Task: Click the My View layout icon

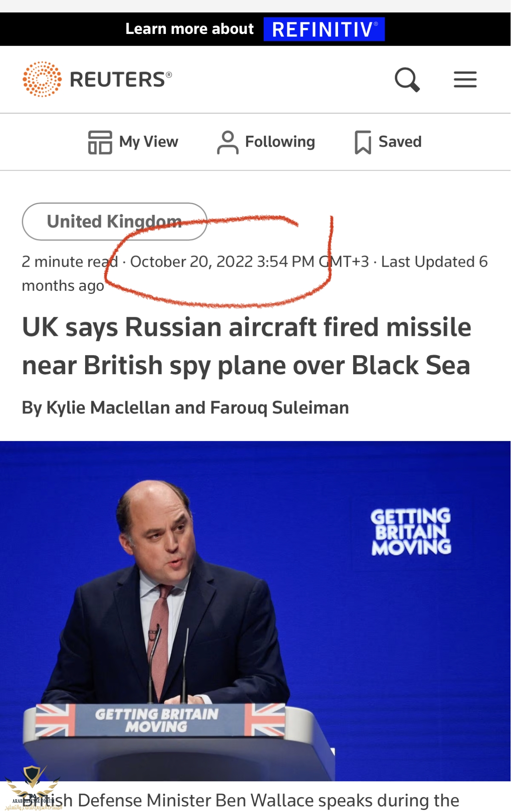Action: (100, 142)
